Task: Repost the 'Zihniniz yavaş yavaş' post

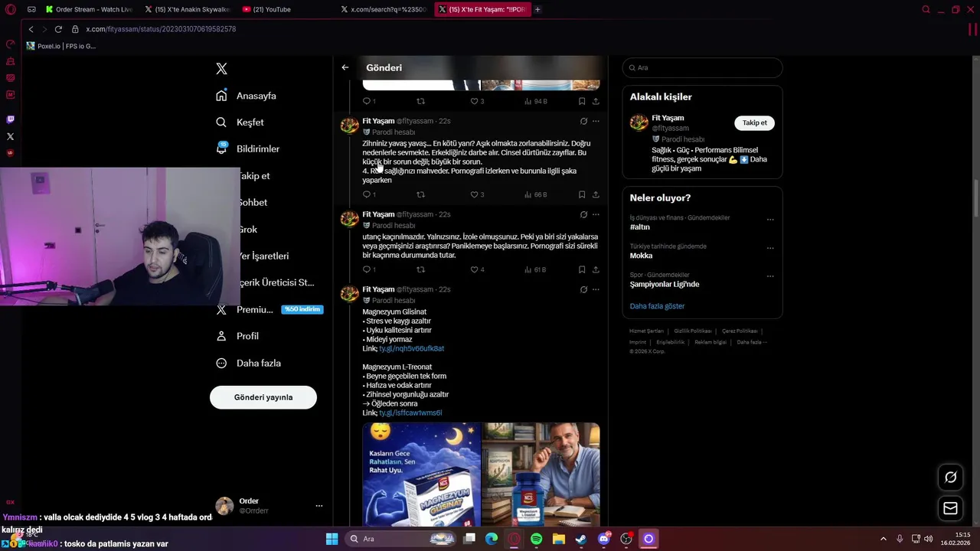Action: pos(420,194)
